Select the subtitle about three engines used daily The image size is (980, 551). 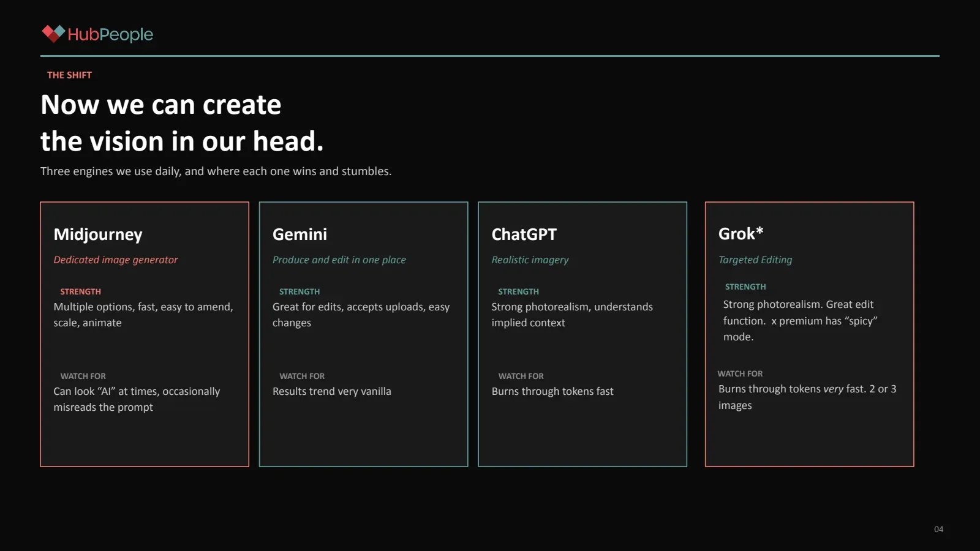coord(216,171)
